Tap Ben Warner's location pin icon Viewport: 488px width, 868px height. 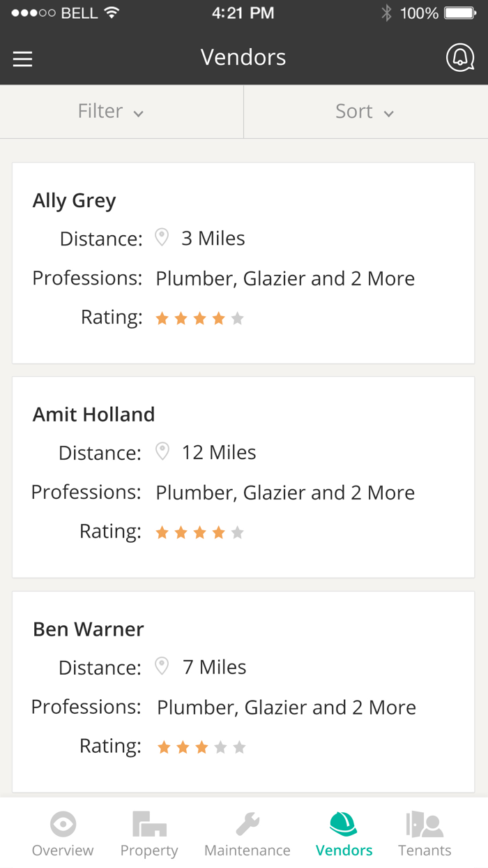point(162,666)
